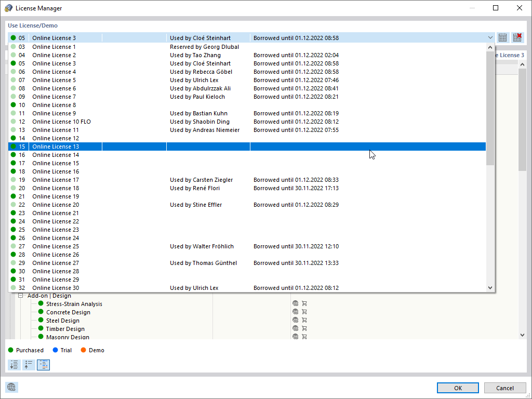Image resolution: width=532 pixels, height=399 pixels.
Task: Click the return borrowed license icon
Action: click(517, 37)
